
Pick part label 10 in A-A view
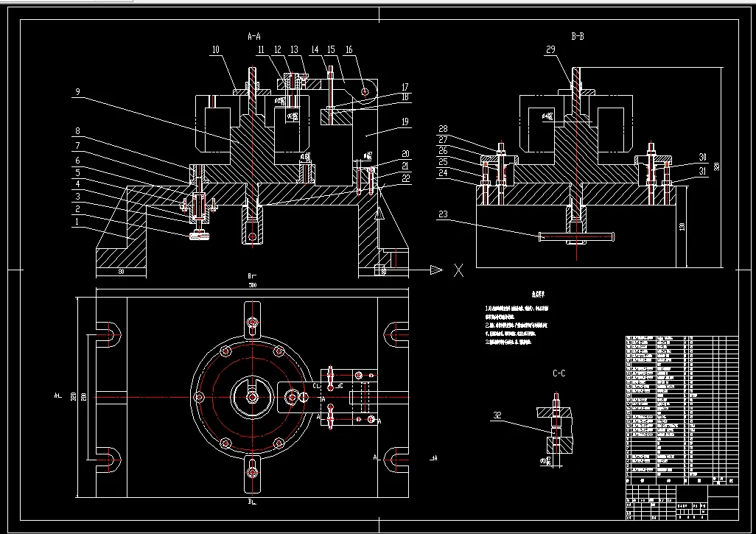pyautogui.click(x=215, y=49)
